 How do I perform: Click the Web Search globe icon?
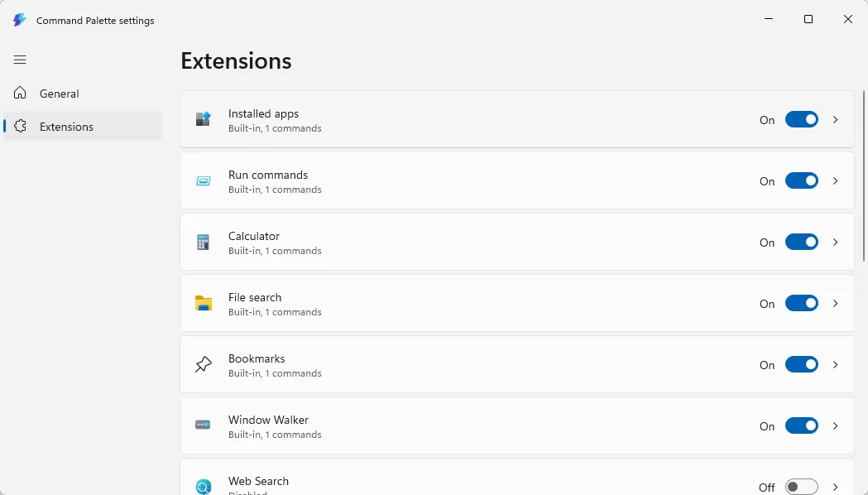coord(204,487)
